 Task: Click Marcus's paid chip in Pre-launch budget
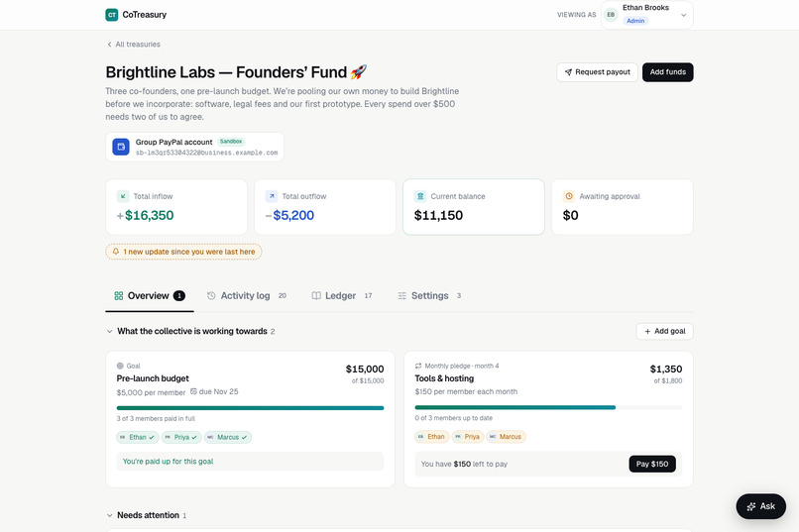[228, 437]
